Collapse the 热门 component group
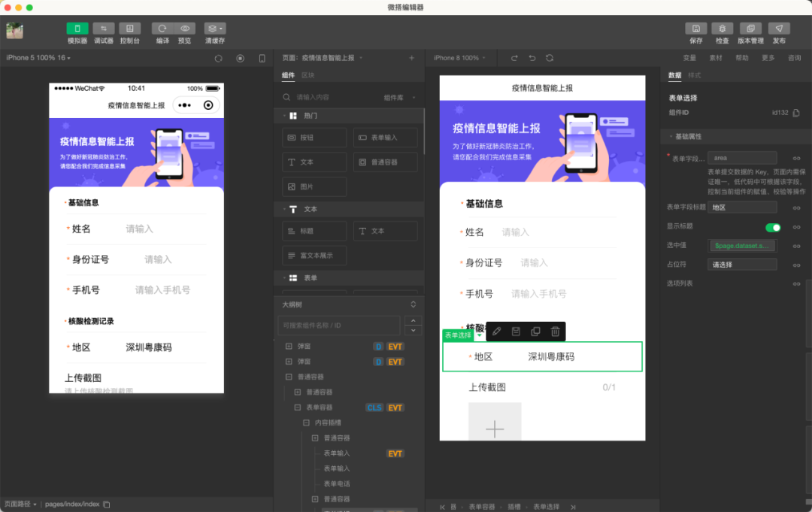Image resolution: width=812 pixels, height=512 pixels. pyautogui.click(x=284, y=116)
